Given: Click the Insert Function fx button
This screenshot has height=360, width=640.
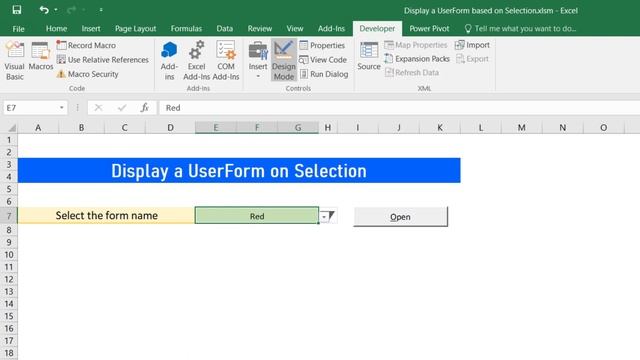Looking at the screenshot, I should click(x=144, y=108).
